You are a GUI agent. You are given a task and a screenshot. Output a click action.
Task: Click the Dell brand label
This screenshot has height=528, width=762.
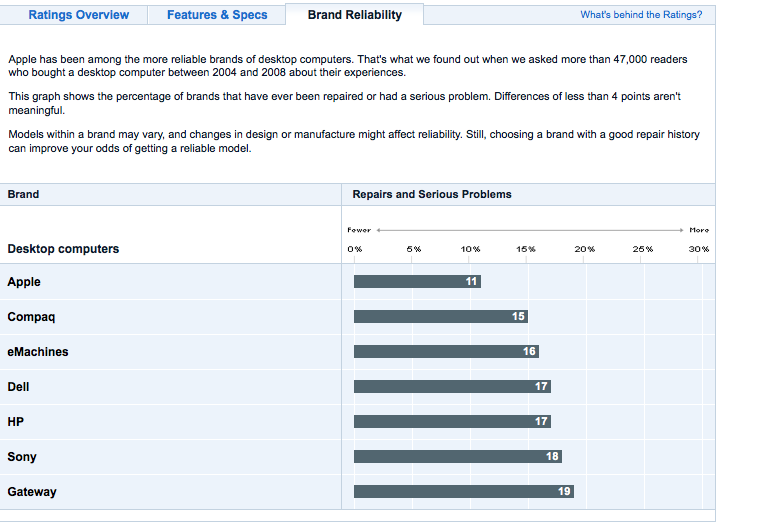pyautogui.click(x=18, y=387)
